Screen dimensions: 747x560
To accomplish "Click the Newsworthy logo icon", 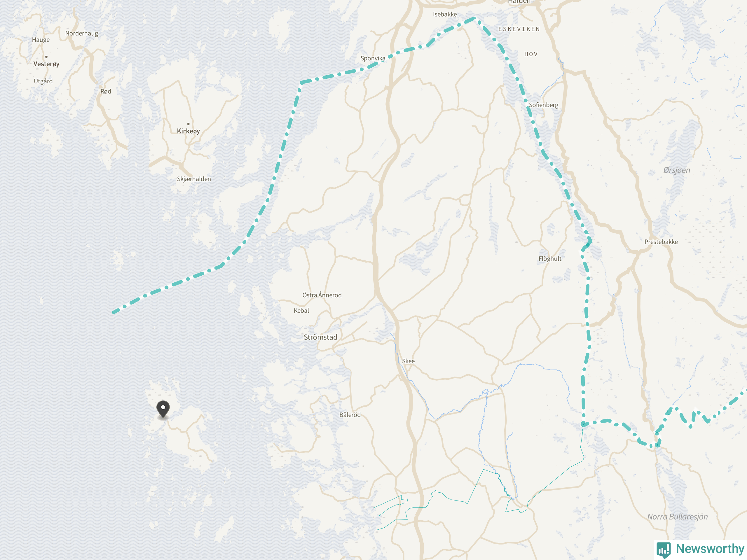I will [x=664, y=550].
